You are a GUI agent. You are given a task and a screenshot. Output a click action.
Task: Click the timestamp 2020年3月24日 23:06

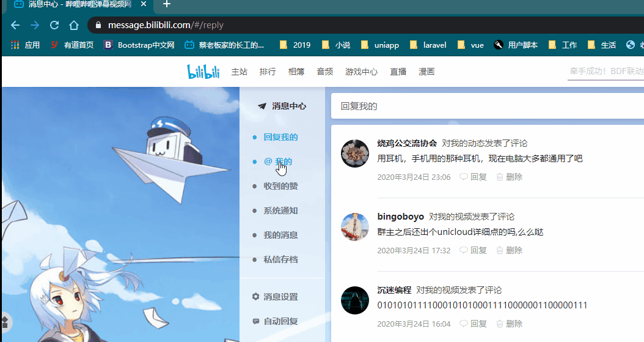click(414, 177)
